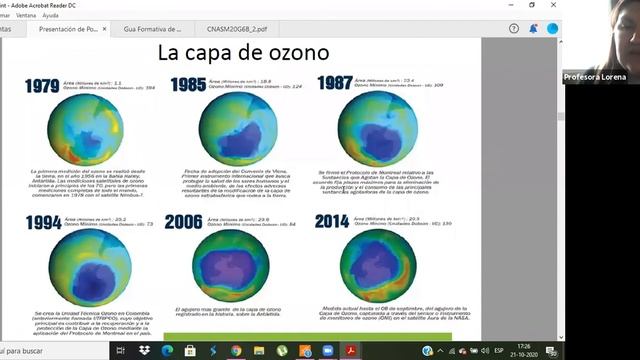Open Microsoft Store from the taskbar
This screenshot has height=360, width=640.
(190, 351)
